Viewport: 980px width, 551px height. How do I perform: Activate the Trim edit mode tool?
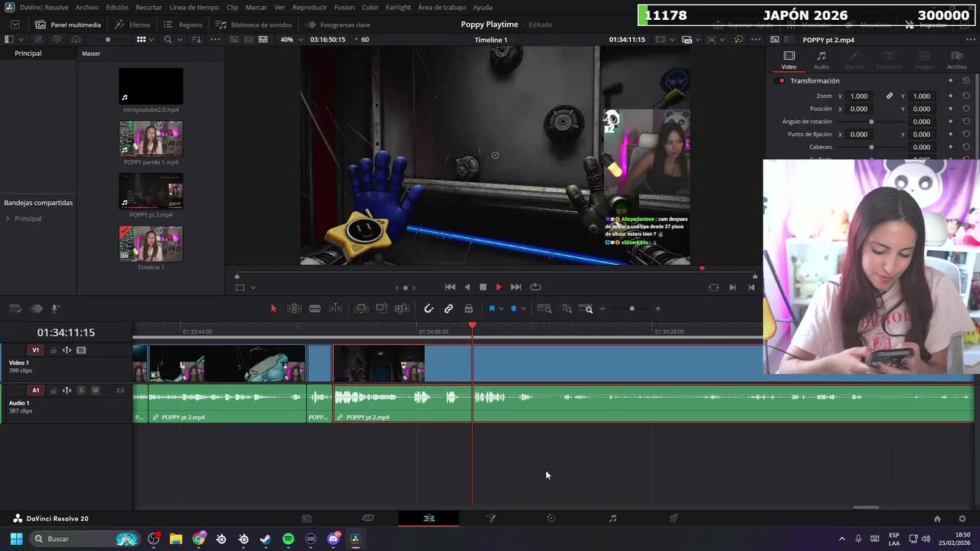[x=294, y=308]
